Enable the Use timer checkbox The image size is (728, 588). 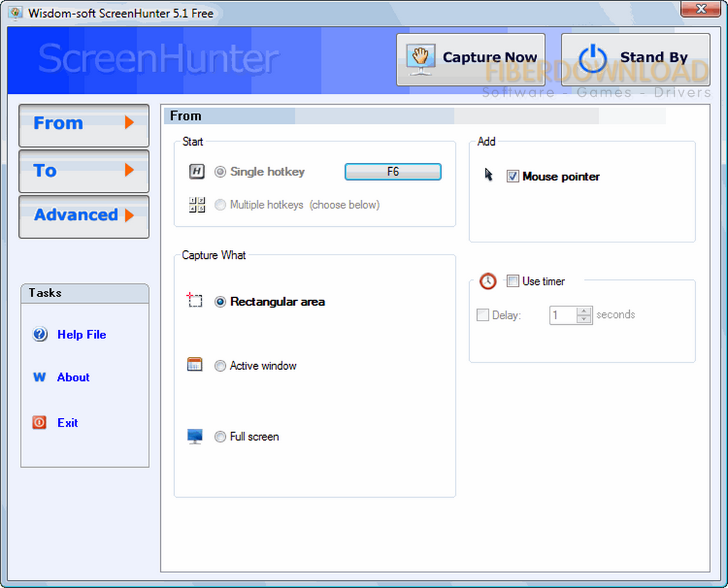click(x=513, y=281)
